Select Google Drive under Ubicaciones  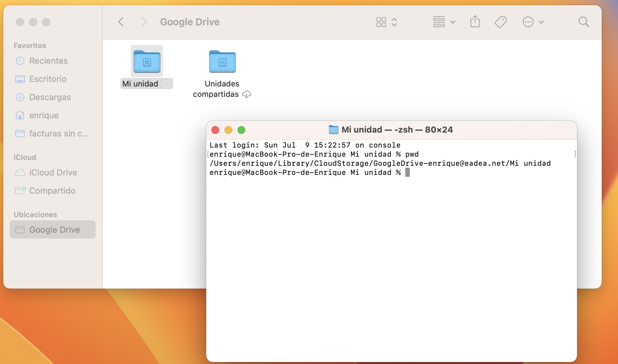click(54, 230)
